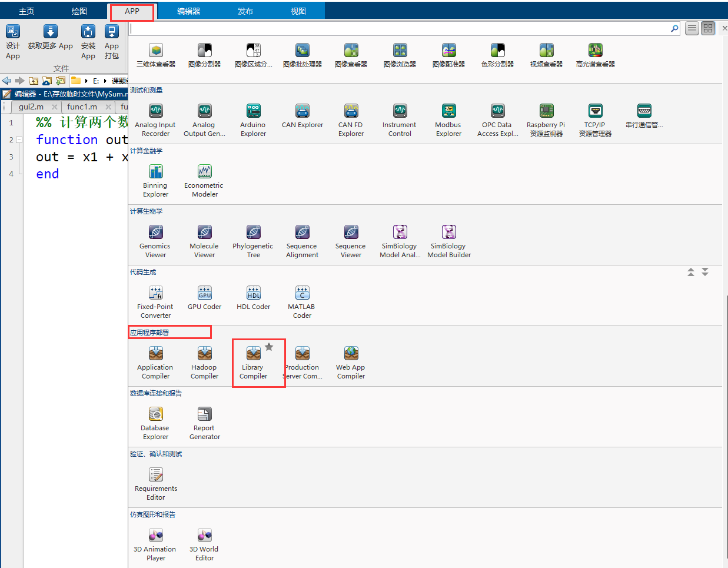Open 3D Animation Player
728x568 pixels.
(x=155, y=544)
